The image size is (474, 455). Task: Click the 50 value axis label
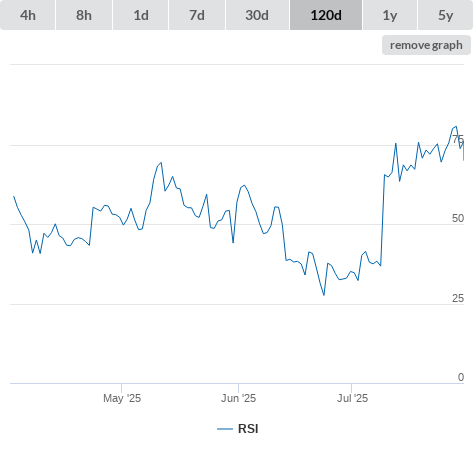(458, 218)
